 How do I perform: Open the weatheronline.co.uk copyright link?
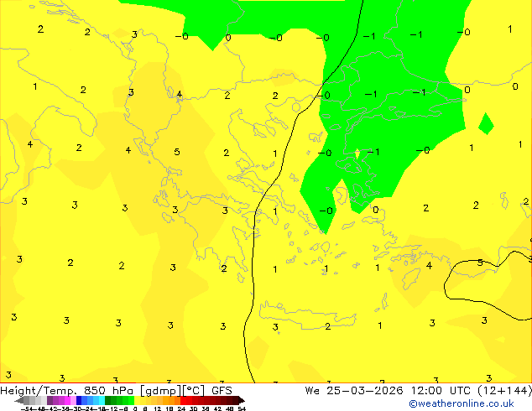(x=462, y=403)
